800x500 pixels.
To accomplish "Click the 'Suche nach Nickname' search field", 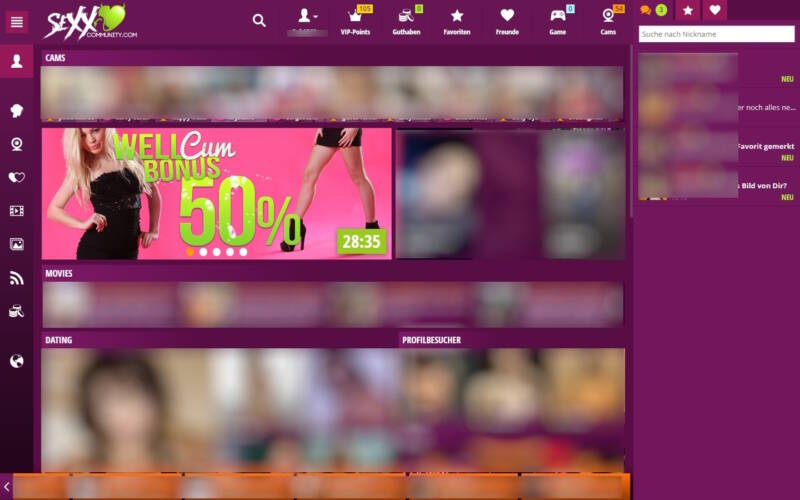I will pos(716,34).
